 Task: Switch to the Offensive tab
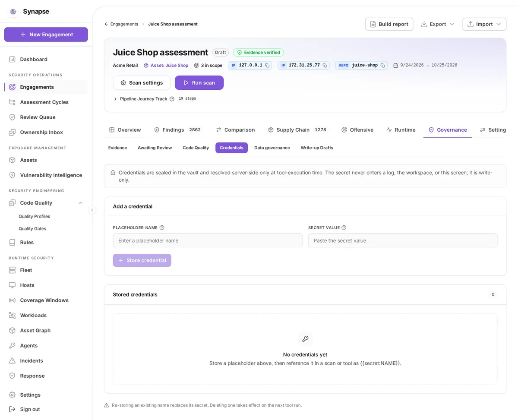[357, 129]
